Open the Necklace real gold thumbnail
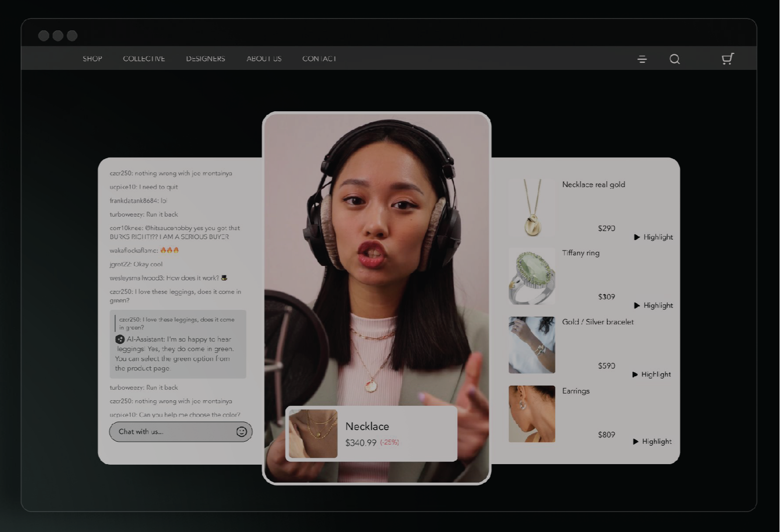The height and width of the screenshot is (532, 780). click(x=531, y=207)
